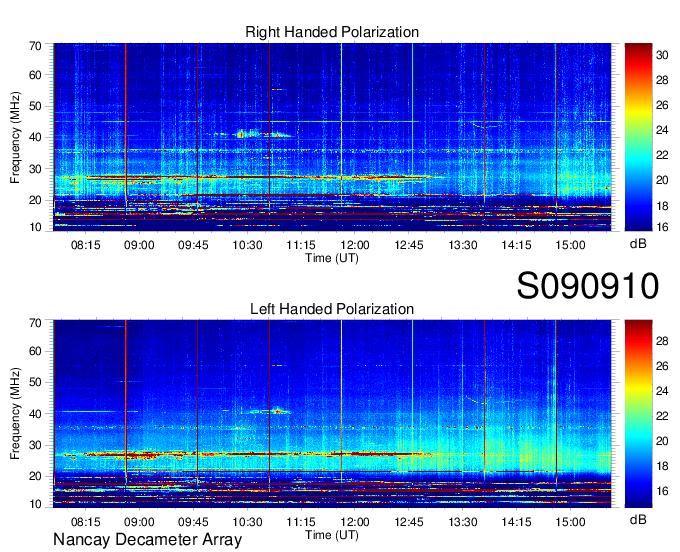
Task: Click the 30 MHz tick on the top plot
Action: 35,169
